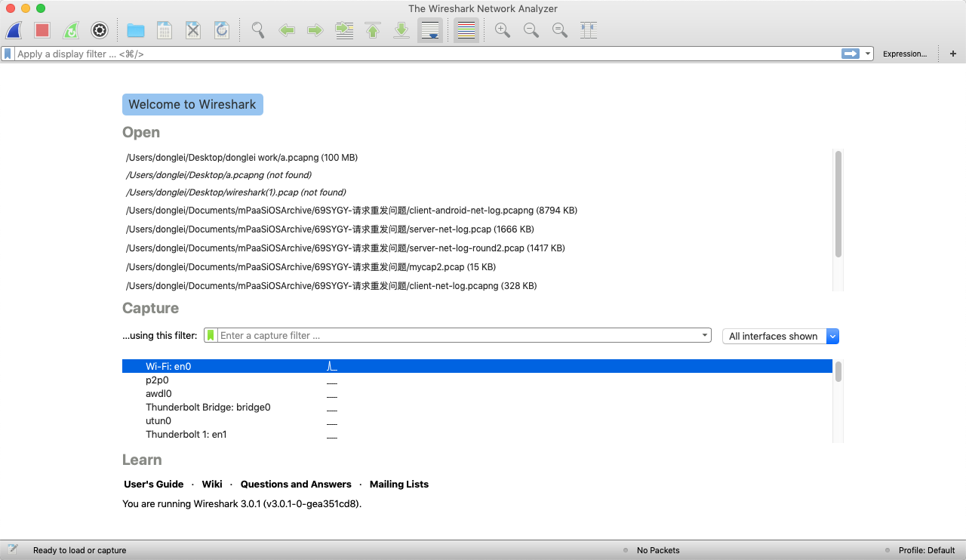Open display filter history dropdown
Screen dimensions: 966x560
(x=868, y=54)
